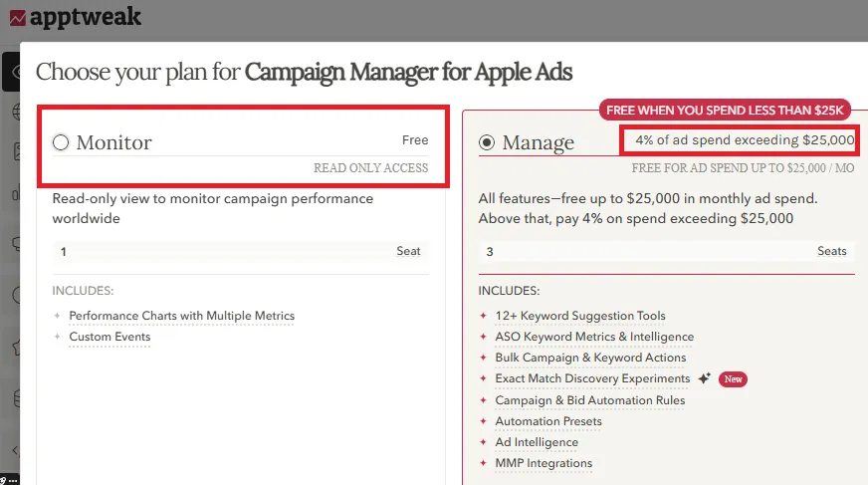Viewport: 868px width, 485px height.
Task: Click ASO Keyword Metrics & Intelligence feature
Action: [594, 337]
